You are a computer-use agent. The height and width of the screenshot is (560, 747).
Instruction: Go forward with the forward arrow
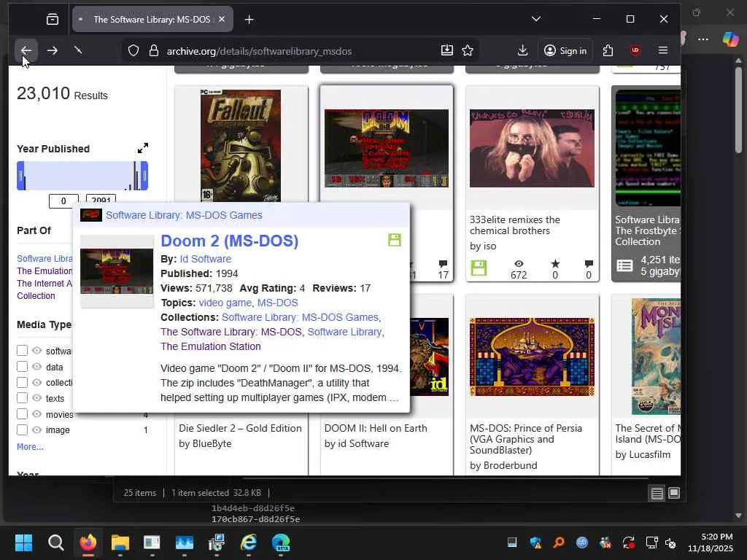53,50
